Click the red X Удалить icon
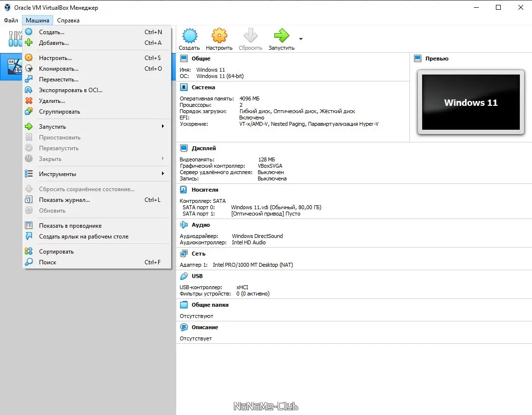 click(x=29, y=100)
